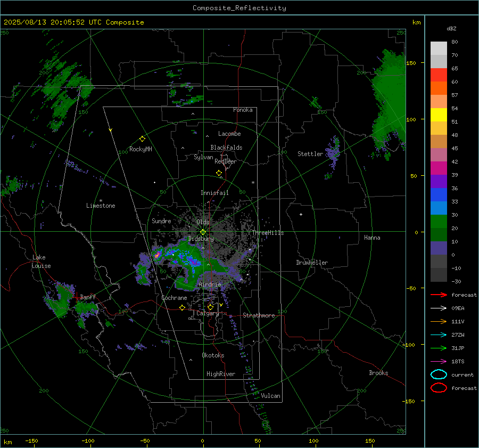Click the HighRiver city label
Viewport: 479px width, 448px height.
[x=221, y=374]
